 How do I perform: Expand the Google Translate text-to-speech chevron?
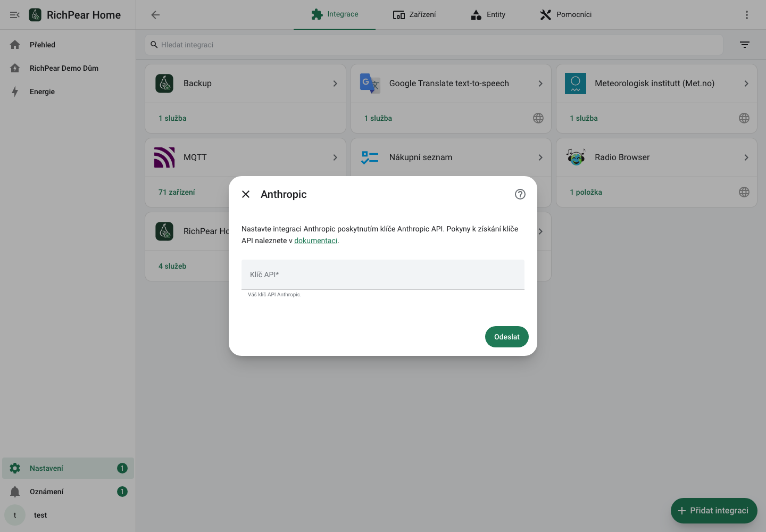coord(540,84)
